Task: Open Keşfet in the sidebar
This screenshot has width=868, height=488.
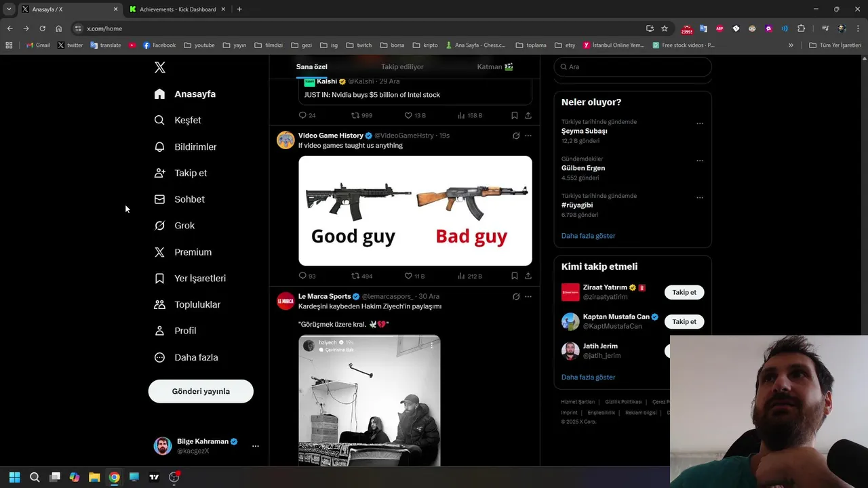Action: coord(178,120)
